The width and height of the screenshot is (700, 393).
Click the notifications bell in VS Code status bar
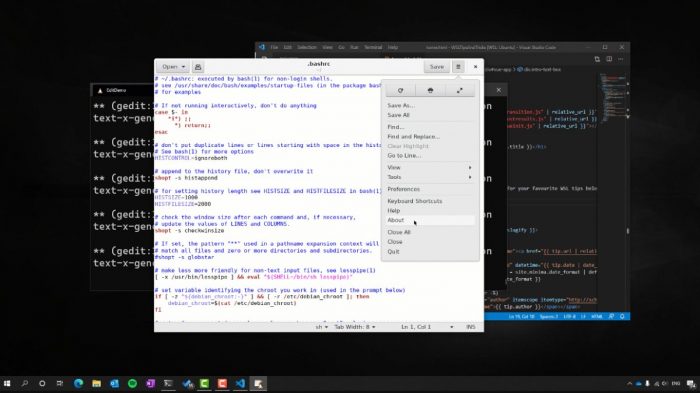622,316
